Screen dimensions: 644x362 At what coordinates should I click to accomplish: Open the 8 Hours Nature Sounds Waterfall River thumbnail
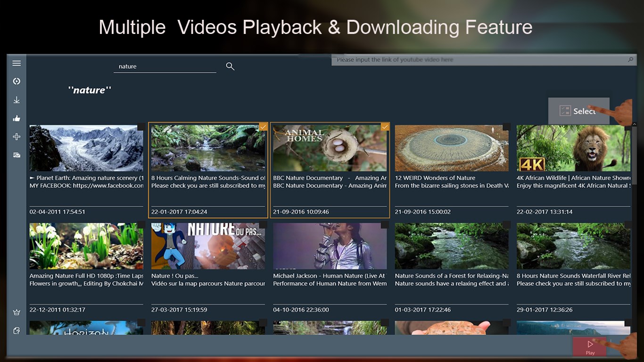(x=573, y=246)
